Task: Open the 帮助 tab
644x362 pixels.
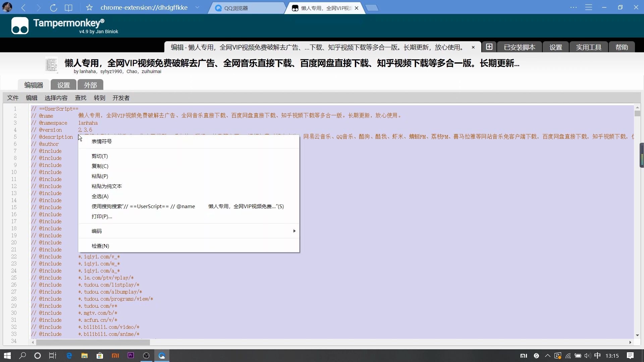Action: coord(622,47)
